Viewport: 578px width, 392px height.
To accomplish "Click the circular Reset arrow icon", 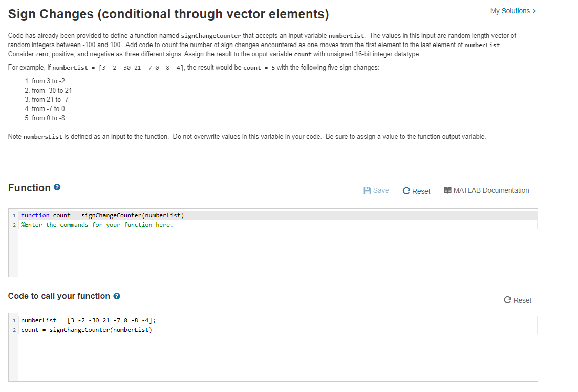I will [405, 190].
